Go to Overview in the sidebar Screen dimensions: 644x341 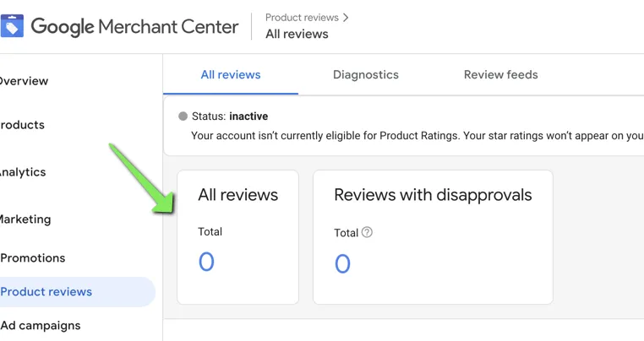(x=24, y=81)
